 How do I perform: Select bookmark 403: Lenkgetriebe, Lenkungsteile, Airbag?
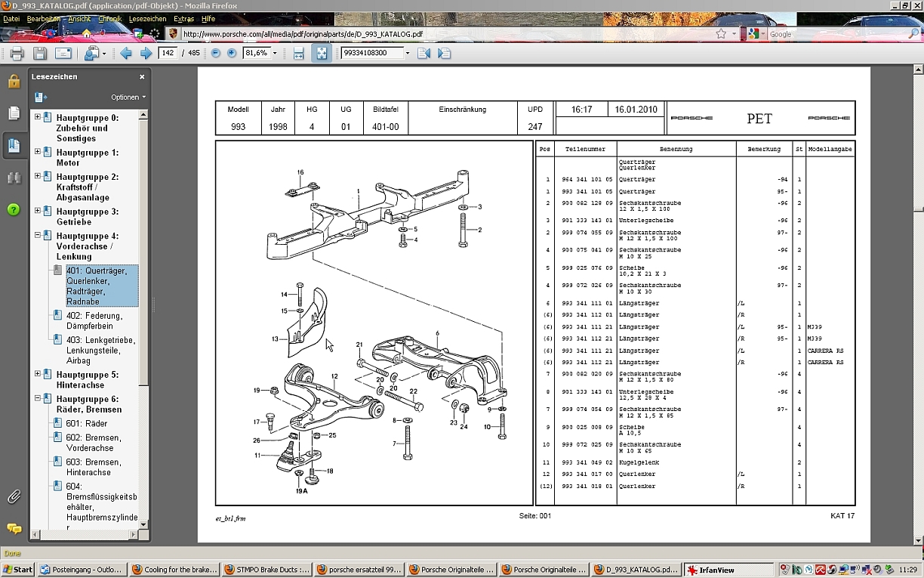[x=100, y=351]
